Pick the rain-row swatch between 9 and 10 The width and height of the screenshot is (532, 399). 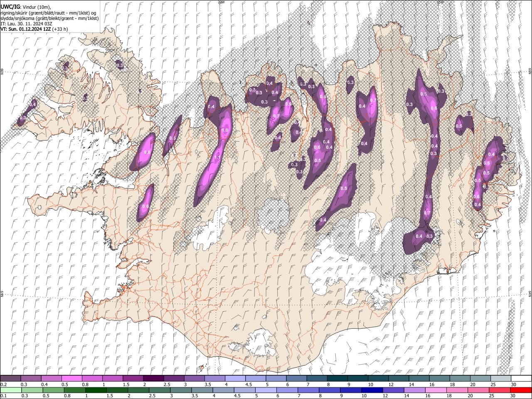coord(350,390)
